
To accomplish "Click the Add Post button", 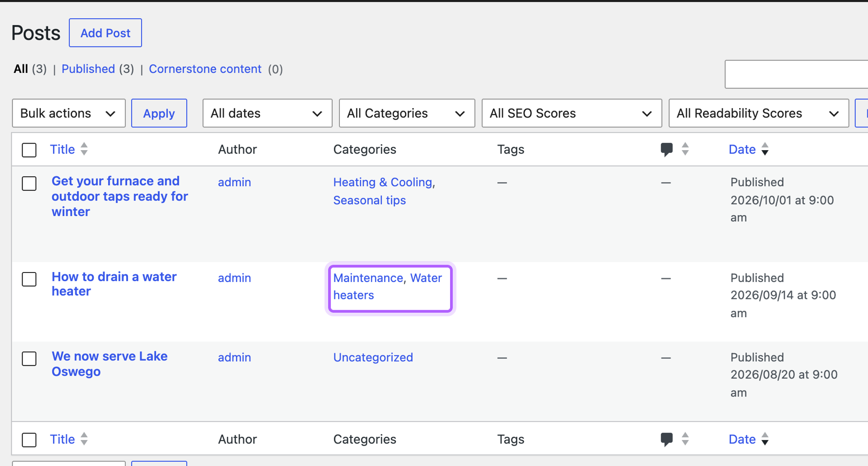I will tap(105, 33).
